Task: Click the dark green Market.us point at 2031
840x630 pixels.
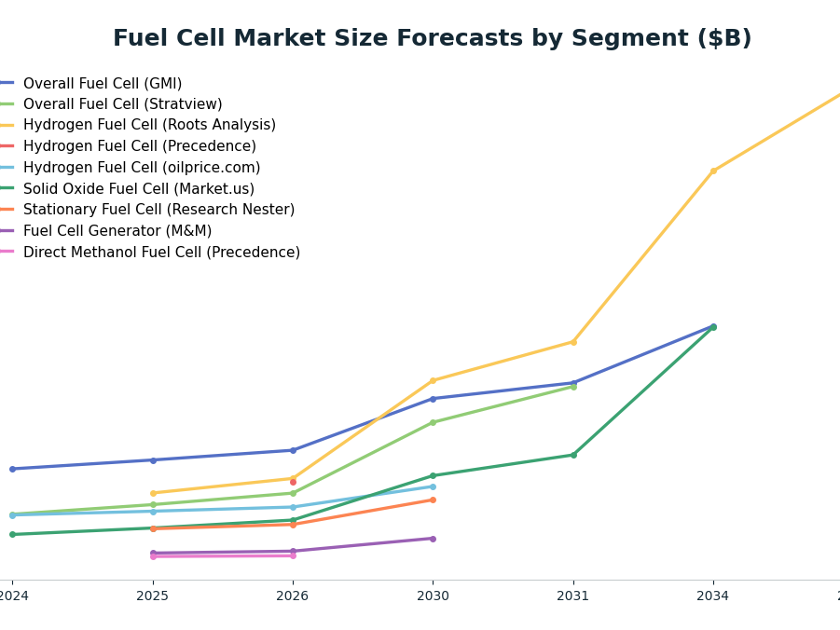Action: [573, 455]
